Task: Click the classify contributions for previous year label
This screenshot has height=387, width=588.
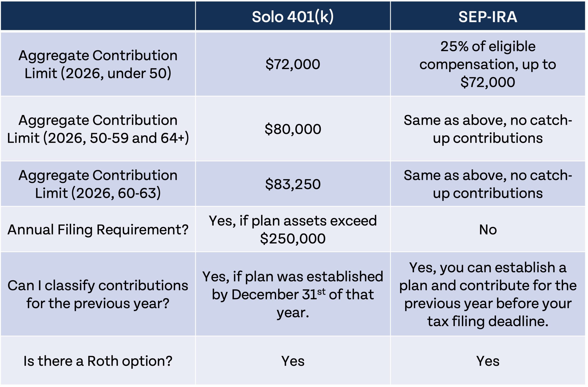Action: (x=98, y=294)
